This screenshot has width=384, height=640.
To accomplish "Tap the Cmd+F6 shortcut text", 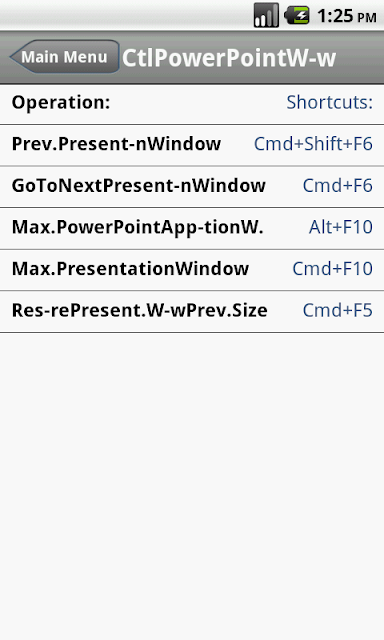I will [337, 185].
